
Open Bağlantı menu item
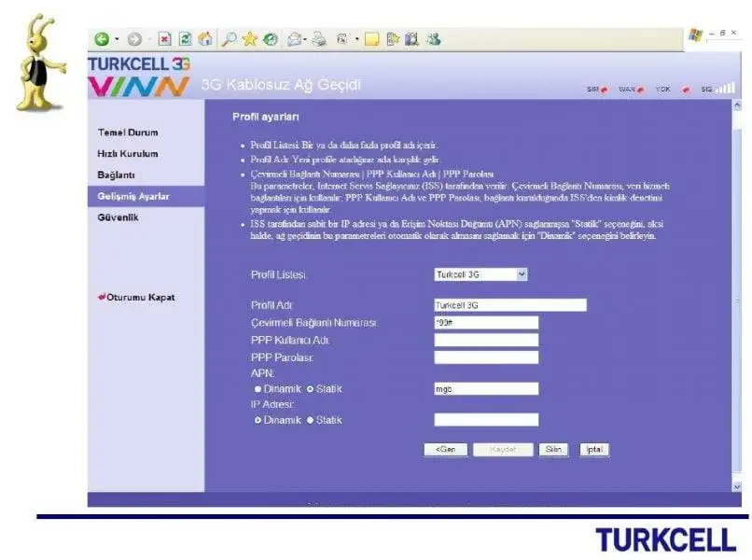coord(116,175)
